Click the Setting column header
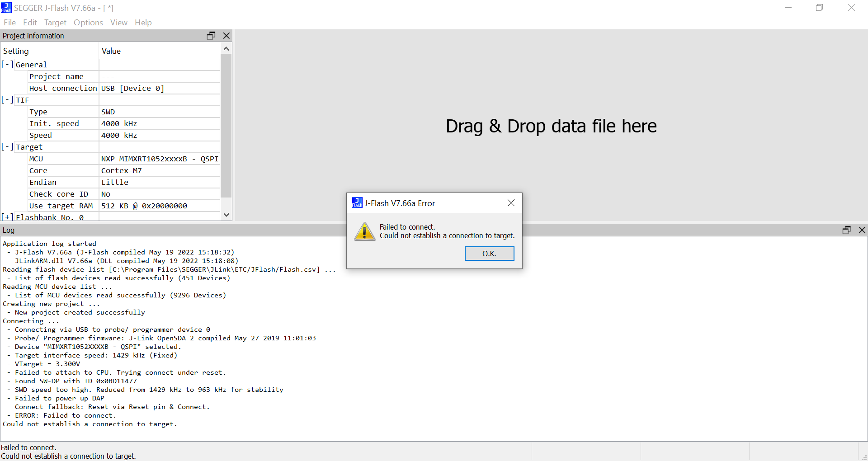Screen dimensions: 868x461 [50, 51]
